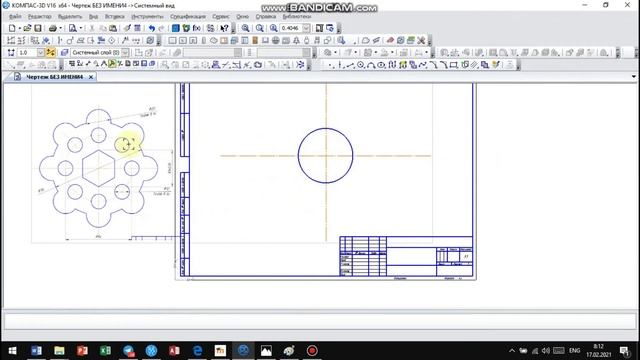This screenshot has width=640, height=360.
Task: Open the view scale 1.0 dropdown
Action: [x=40, y=53]
